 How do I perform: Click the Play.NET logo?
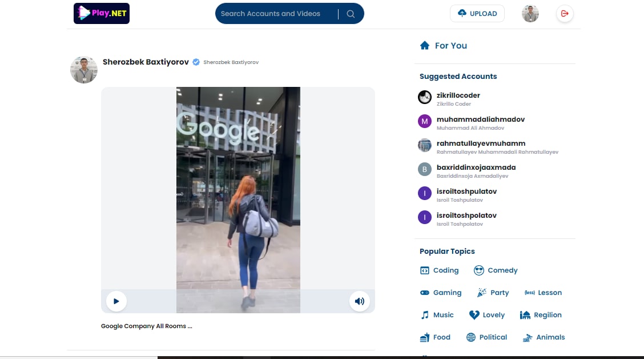coord(102,14)
